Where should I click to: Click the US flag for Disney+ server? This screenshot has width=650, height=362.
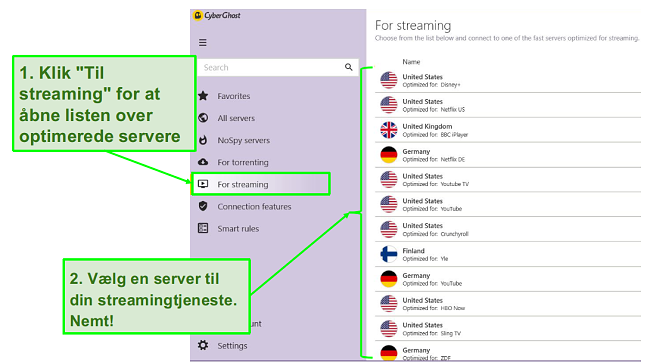(389, 80)
